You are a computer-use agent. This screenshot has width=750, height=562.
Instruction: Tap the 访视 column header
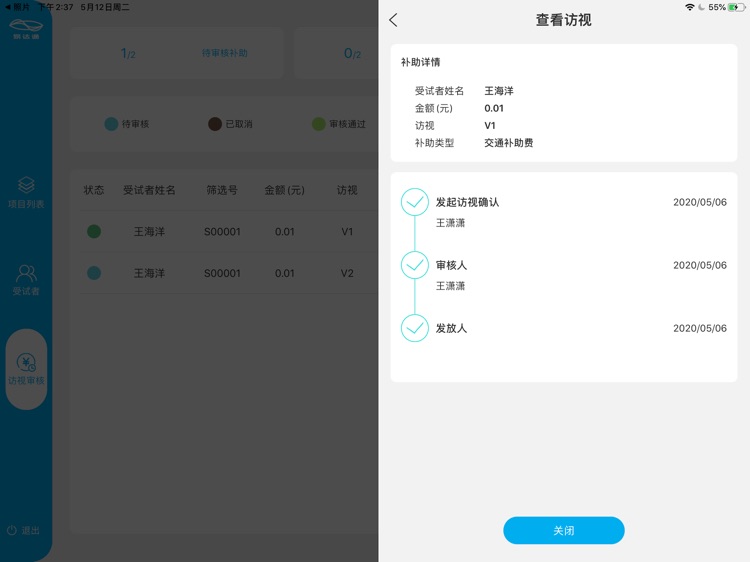pos(347,190)
